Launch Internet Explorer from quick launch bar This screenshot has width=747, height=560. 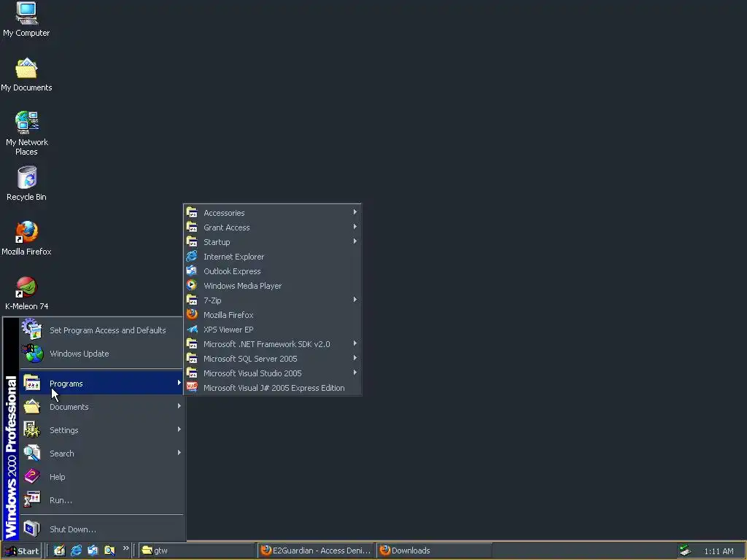tap(76, 551)
